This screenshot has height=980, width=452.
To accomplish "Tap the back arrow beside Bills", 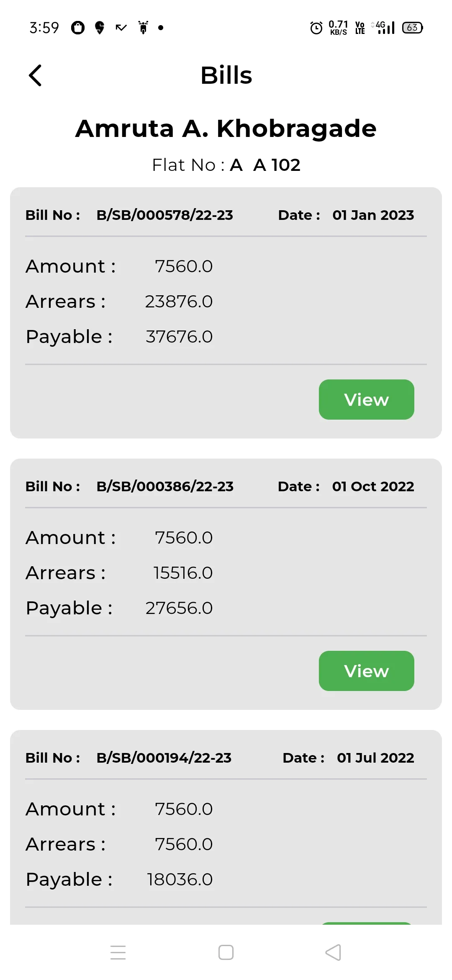I will point(35,75).
